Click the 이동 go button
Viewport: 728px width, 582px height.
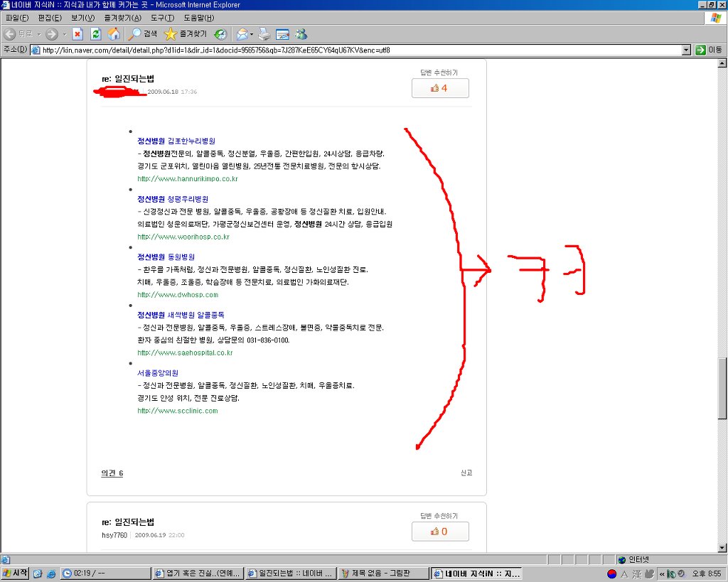709,50
